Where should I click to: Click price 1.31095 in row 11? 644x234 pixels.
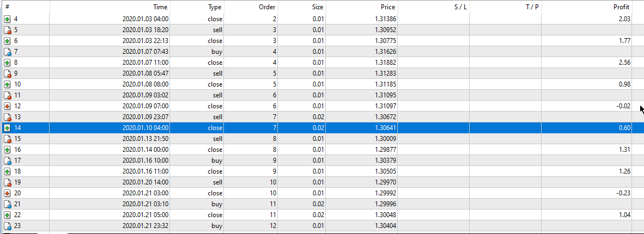[x=385, y=95]
